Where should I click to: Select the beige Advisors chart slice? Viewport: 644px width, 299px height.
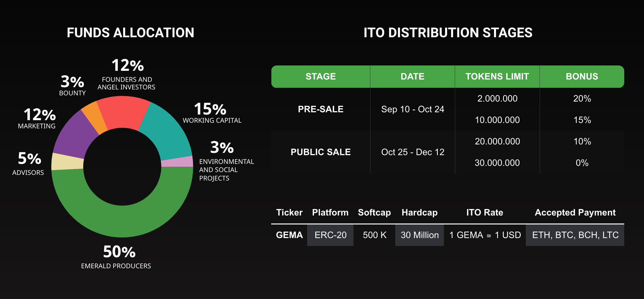coord(68,162)
